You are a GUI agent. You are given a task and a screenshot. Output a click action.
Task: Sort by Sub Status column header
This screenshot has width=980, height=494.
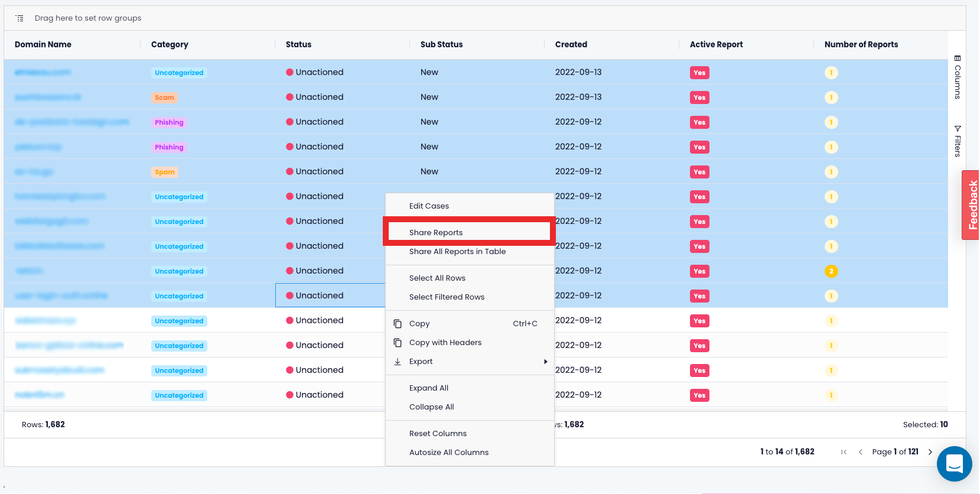tap(441, 44)
